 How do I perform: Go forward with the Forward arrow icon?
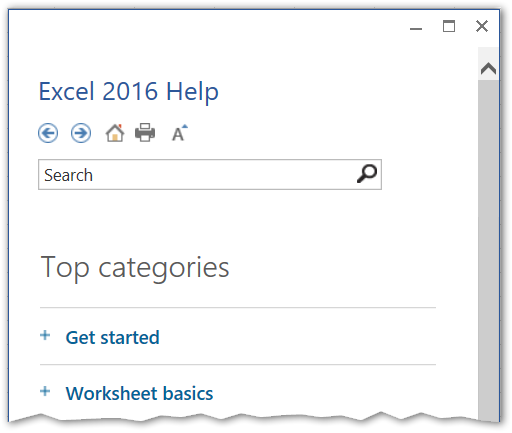point(81,133)
